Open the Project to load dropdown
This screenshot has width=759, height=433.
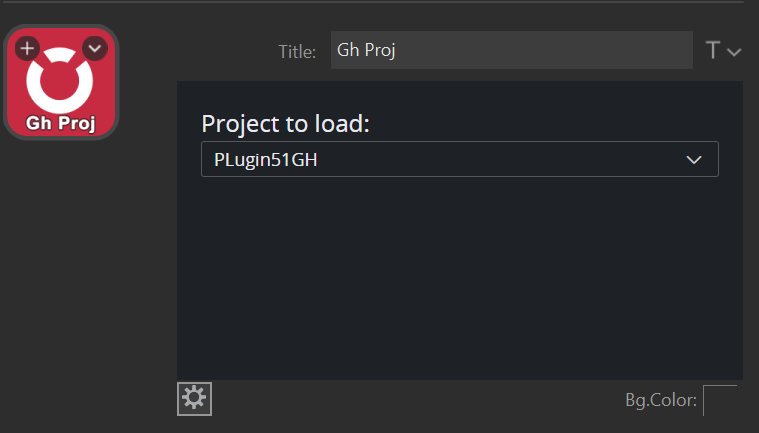click(459, 159)
